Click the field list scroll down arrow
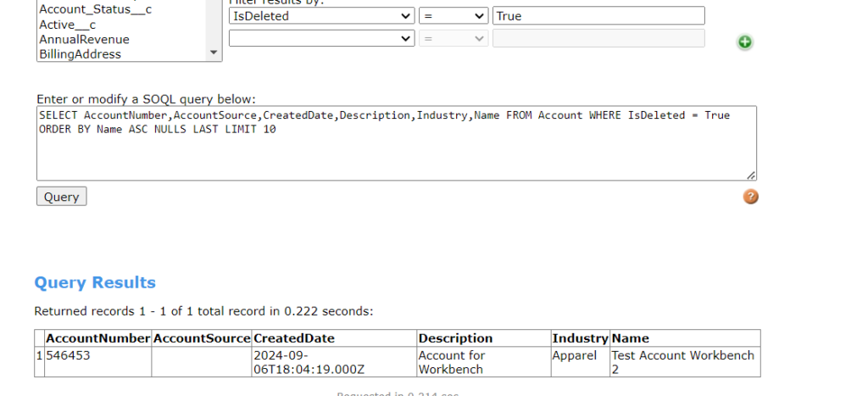The width and height of the screenshot is (868, 396). click(214, 53)
